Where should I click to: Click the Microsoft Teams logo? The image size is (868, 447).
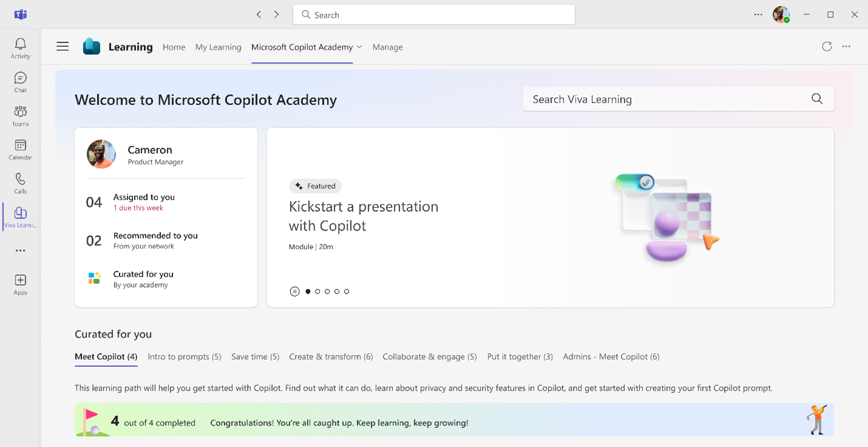tap(21, 15)
